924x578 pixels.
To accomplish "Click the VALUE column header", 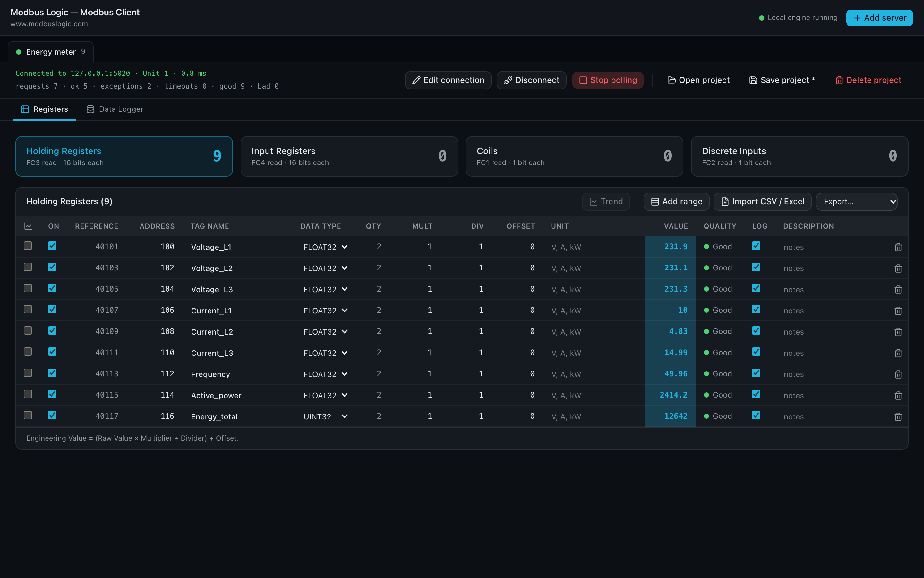I will click(676, 226).
